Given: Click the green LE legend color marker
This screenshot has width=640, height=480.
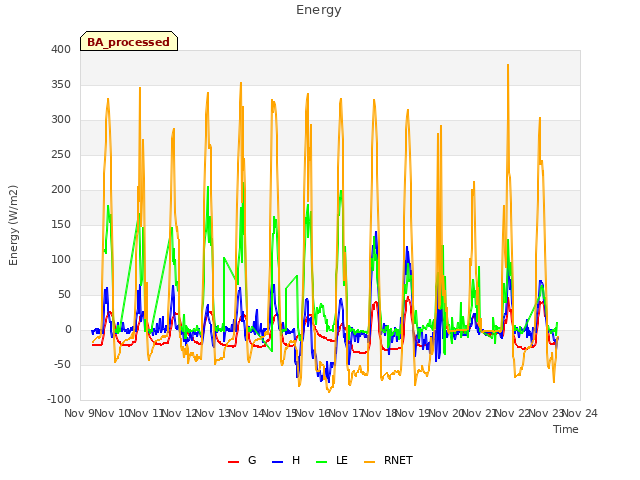Looking at the screenshot, I should click(x=322, y=462).
